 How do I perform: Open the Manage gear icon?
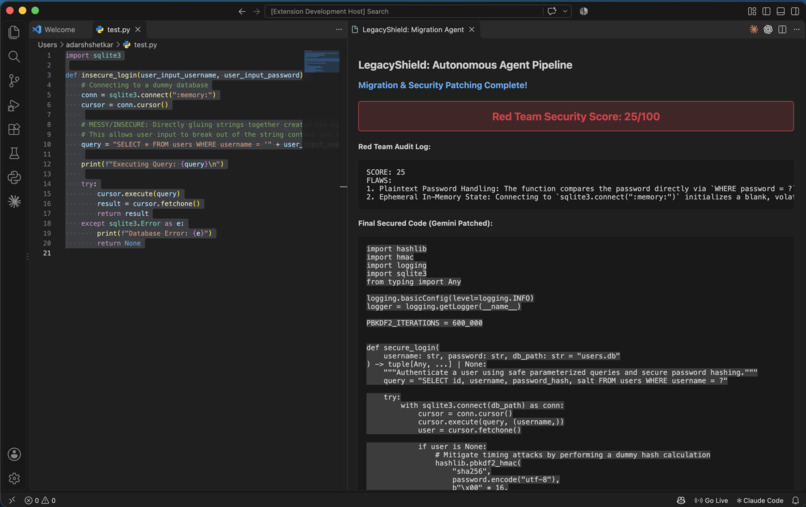tap(14, 478)
